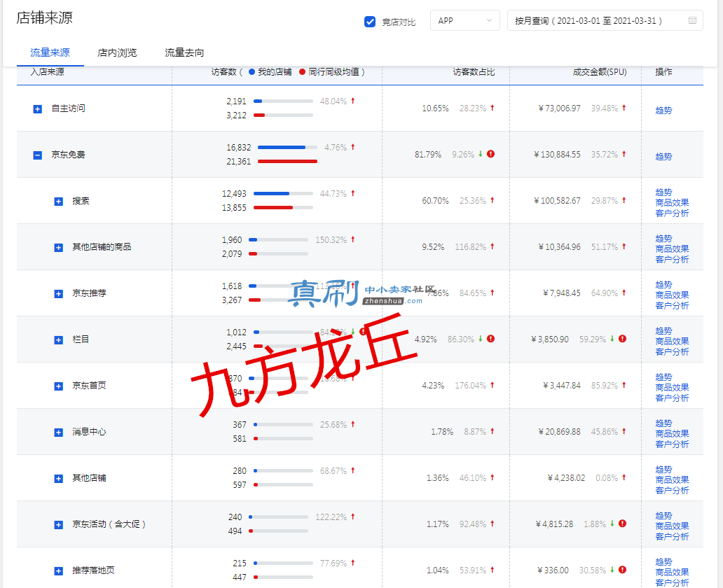Uncheck the 竞店对比 checkbox

tap(370, 22)
